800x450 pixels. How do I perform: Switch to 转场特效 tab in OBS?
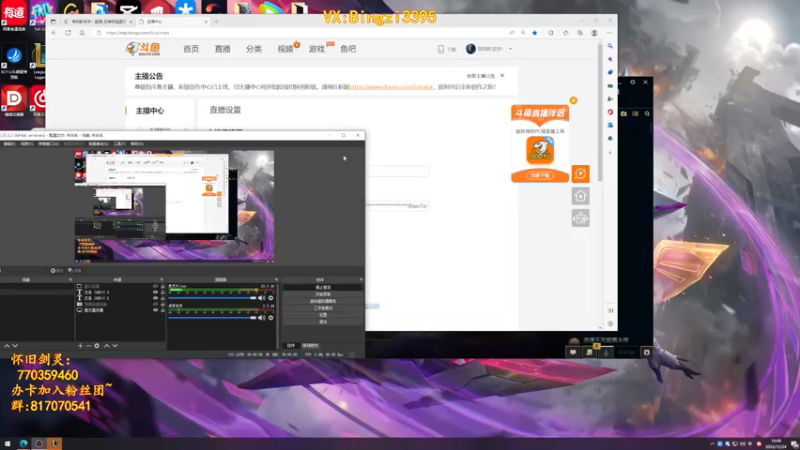click(310, 345)
